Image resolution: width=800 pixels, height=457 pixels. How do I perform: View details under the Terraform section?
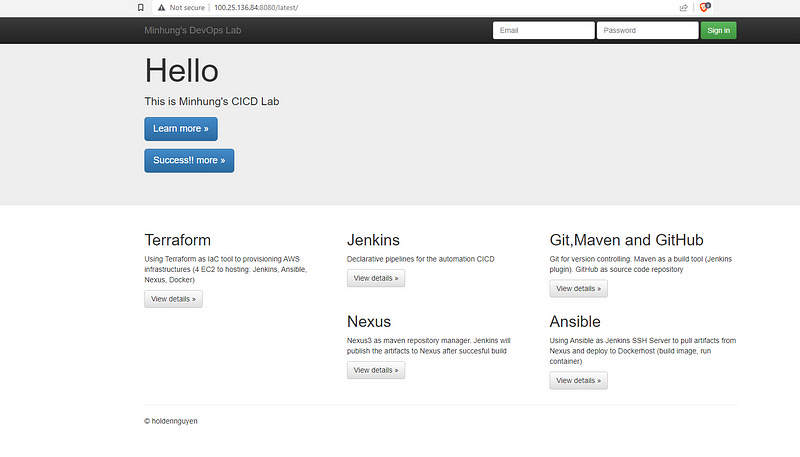click(173, 299)
